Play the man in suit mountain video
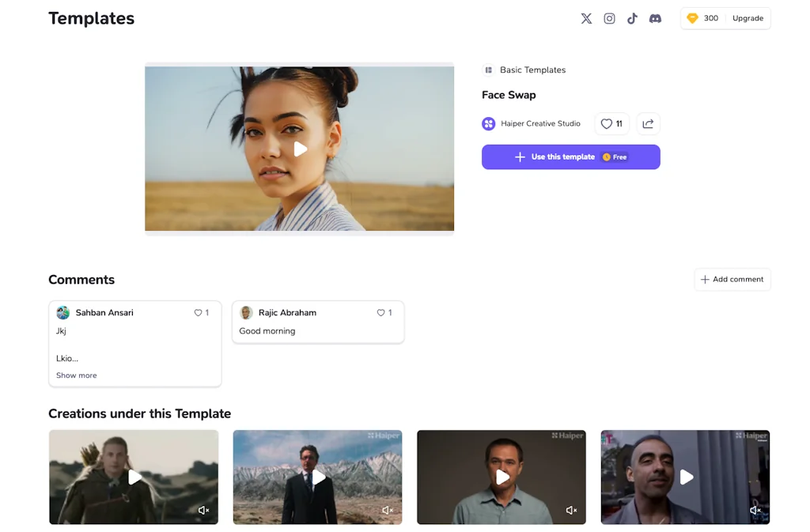 pos(318,477)
